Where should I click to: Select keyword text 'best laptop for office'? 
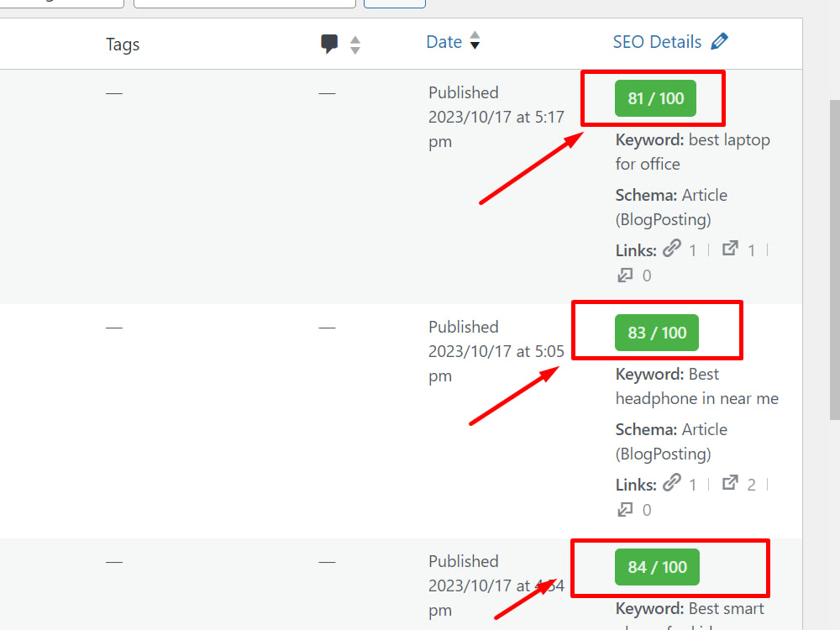pos(693,152)
